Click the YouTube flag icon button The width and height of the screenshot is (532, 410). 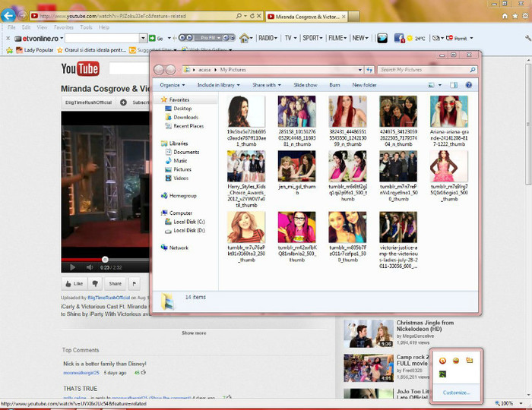click(x=135, y=284)
